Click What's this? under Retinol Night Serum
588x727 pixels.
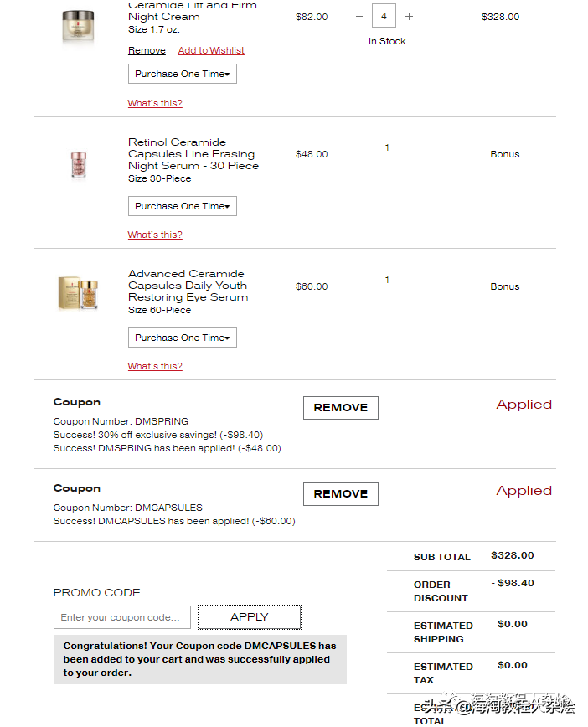(155, 235)
